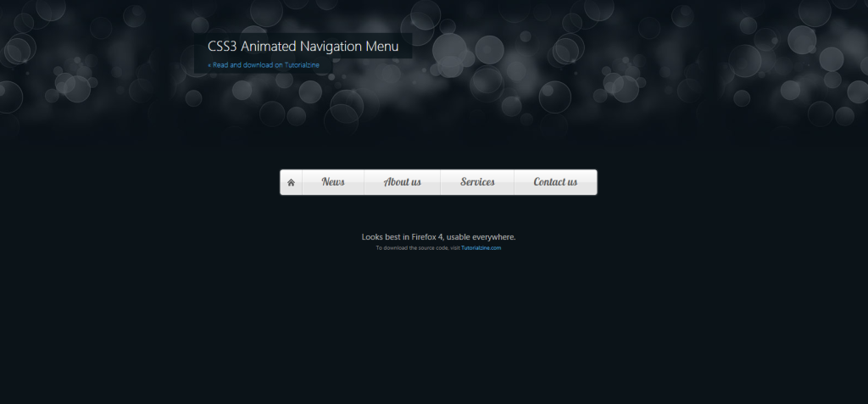Viewport: 868px width, 404px height.
Task: Open the Contact us menu item
Action: (x=555, y=182)
